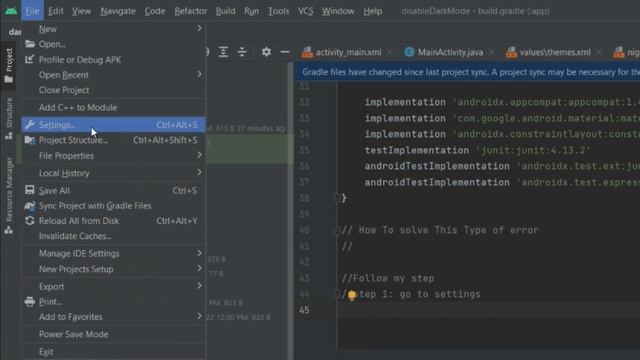Select Profile or Debug APK

point(113,60)
